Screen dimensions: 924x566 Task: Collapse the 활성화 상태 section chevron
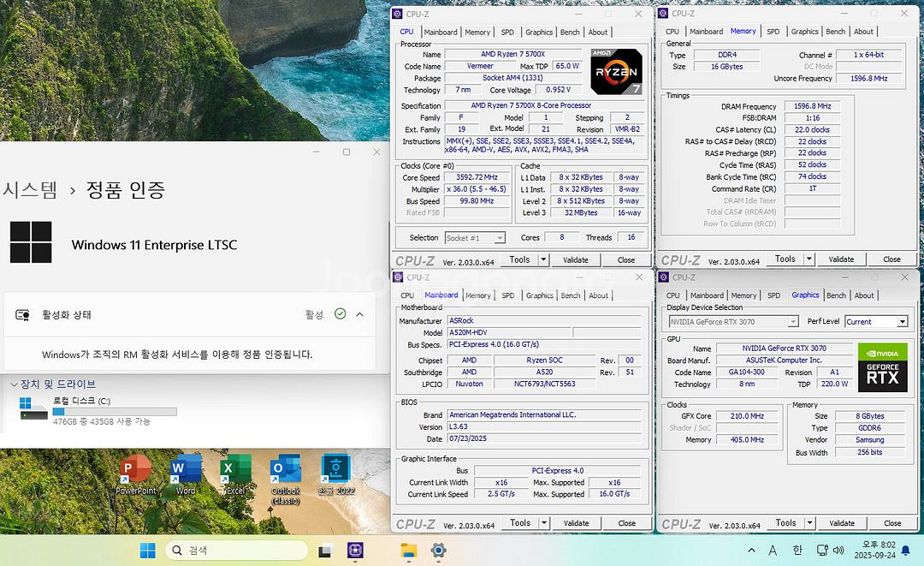pos(359,314)
